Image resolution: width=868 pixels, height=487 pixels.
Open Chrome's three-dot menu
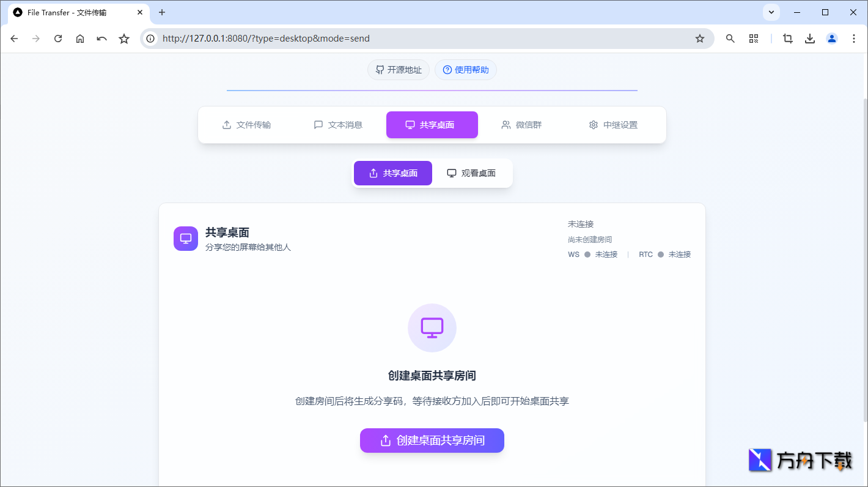click(854, 38)
